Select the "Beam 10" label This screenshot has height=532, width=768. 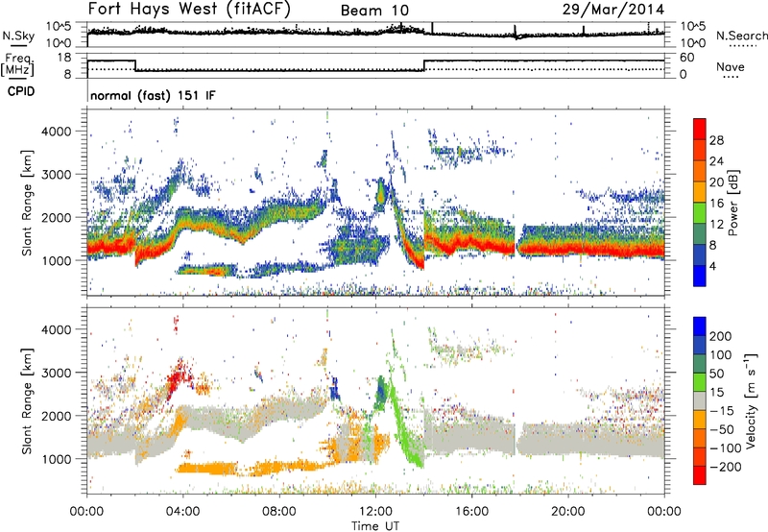374,11
